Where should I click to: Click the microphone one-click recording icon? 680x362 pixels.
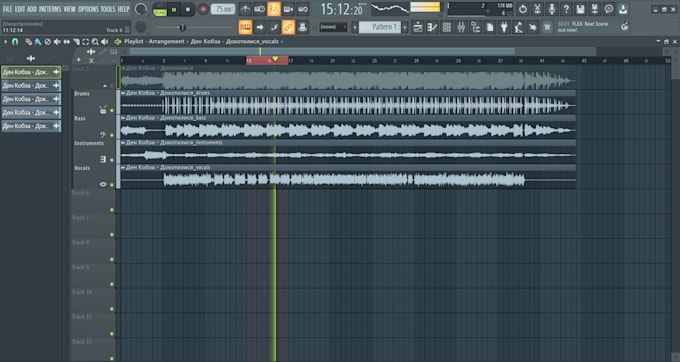coord(551,9)
